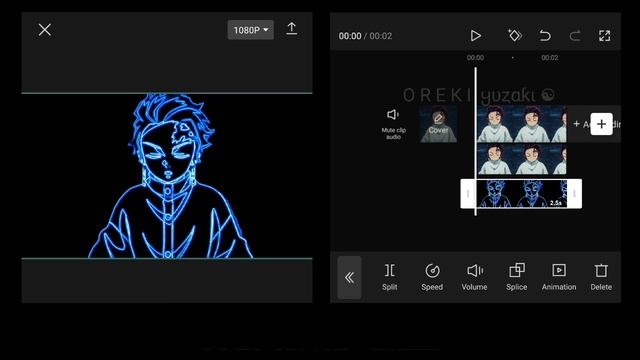This screenshot has width=640, height=360.
Task: Click the 00:00 / 00:02 time readout
Action: click(365, 36)
